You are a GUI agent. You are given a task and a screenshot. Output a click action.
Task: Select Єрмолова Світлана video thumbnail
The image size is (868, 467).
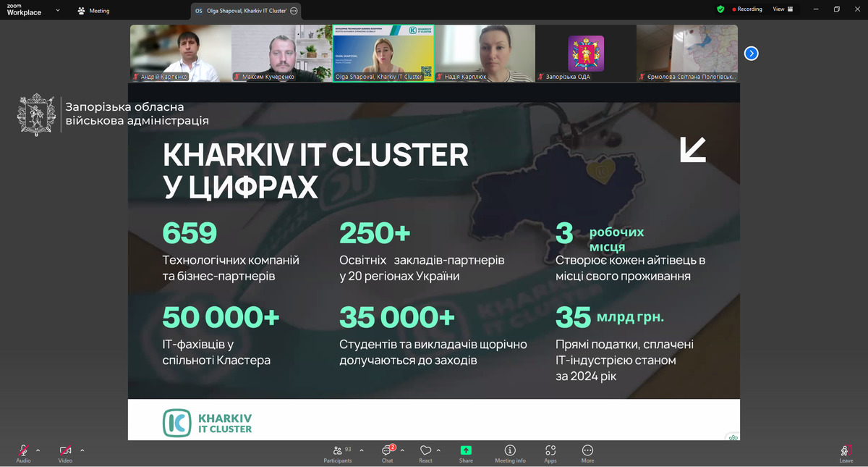coord(687,53)
